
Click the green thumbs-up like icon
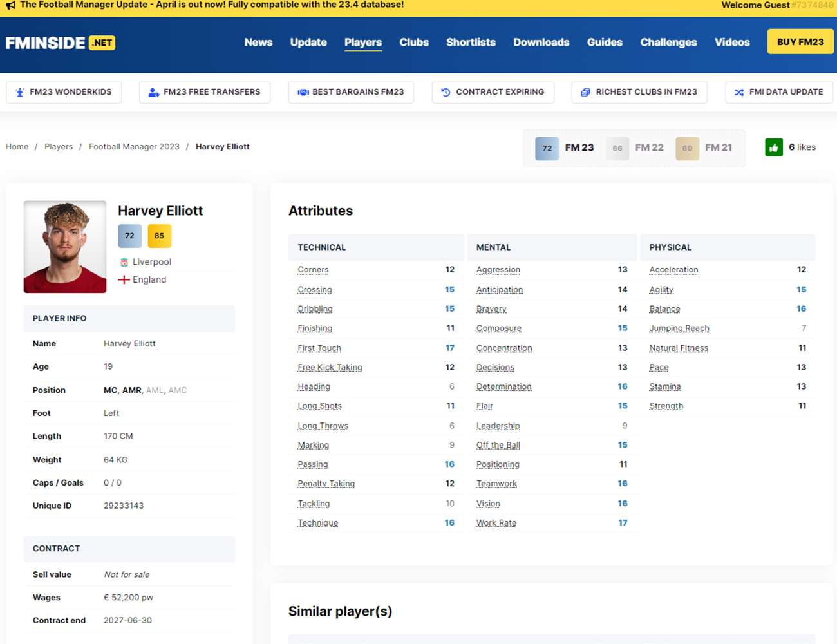pos(774,147)
